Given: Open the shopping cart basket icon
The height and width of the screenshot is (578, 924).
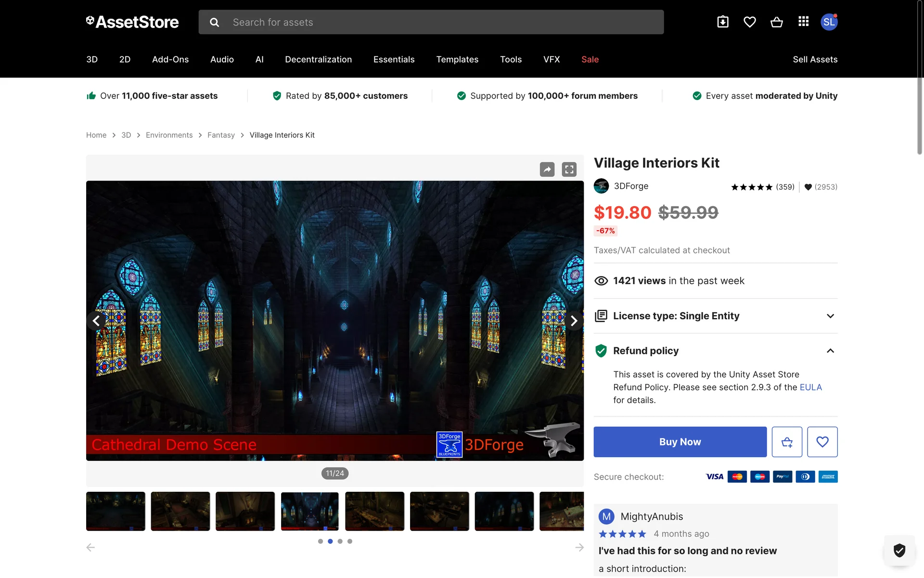Looking at the screenshot, I should (776, 22).
